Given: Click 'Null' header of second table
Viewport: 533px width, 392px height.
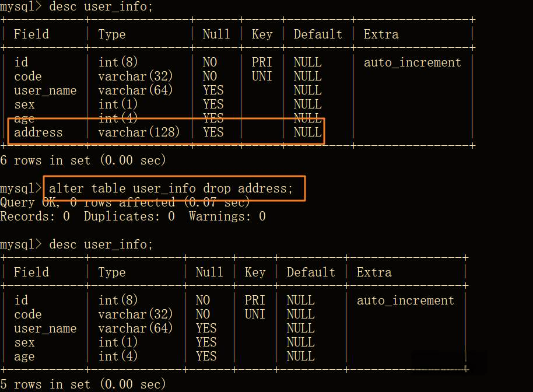Looking at the screenshot, I should tap(209, 272).
